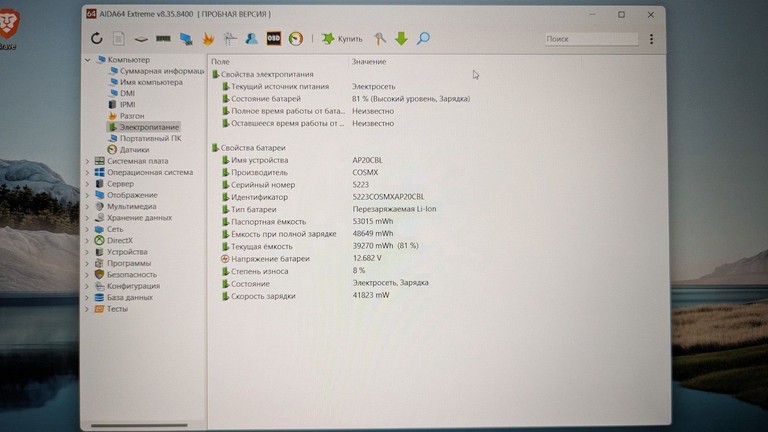Select Электропитание tree item
Viewport: 768px width, 432px height.
click(x=144, y=127)
